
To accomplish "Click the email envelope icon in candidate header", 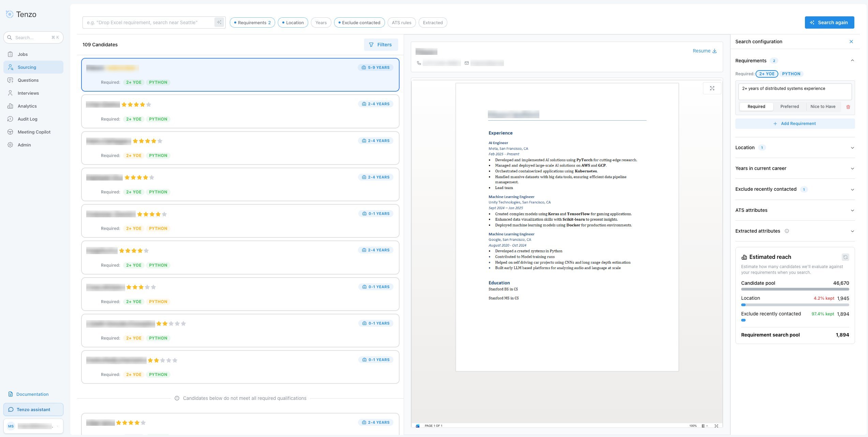I will point(467,63).
